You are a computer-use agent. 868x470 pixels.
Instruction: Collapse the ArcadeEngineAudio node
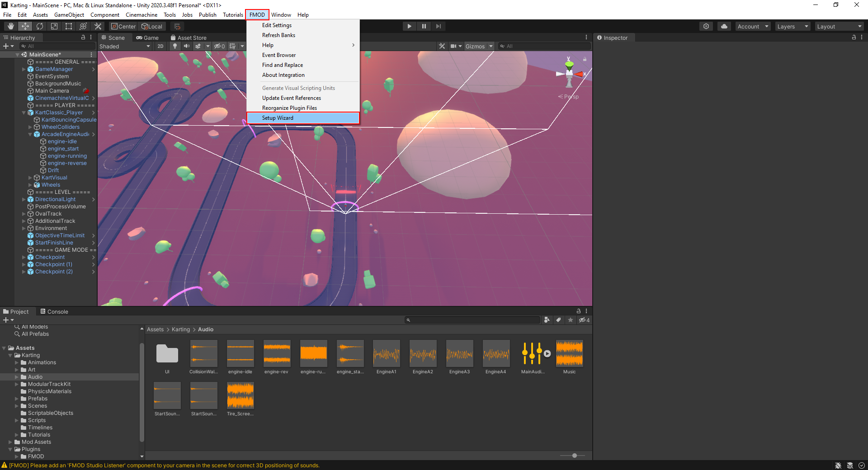tap(30, 134)
